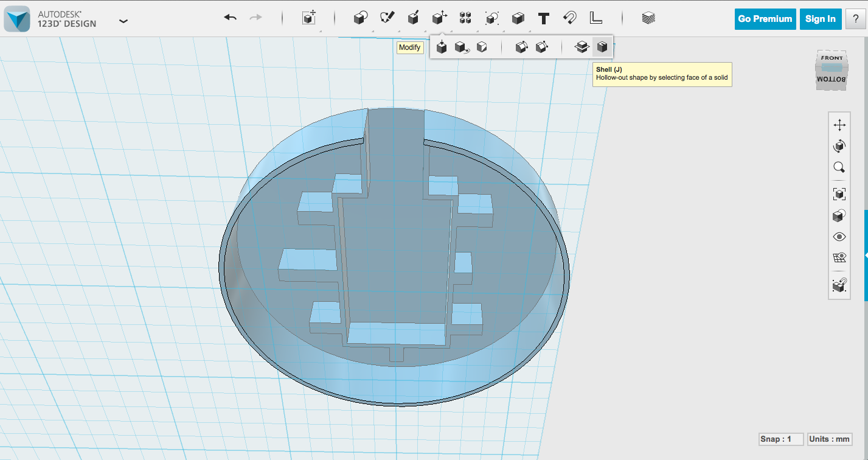868x460 pixels.
Task: Change measurement units via the Units dropdown
Action: point(830,439)
